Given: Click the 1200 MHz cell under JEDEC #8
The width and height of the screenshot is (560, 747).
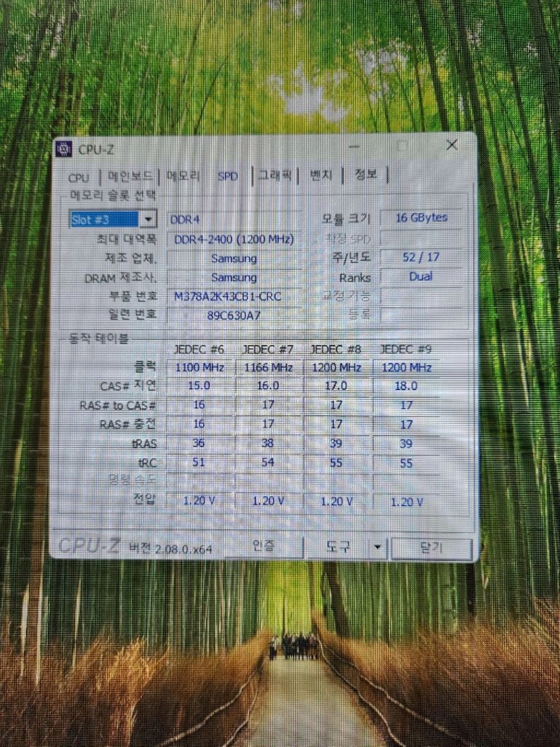Looking at the screenshot, I should click(x=336, y=368).
